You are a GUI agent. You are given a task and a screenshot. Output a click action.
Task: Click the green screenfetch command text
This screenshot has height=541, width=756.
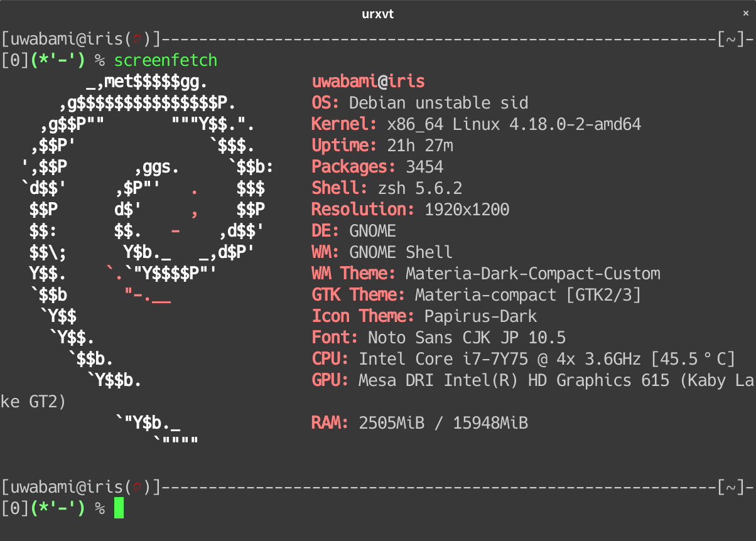165,61
